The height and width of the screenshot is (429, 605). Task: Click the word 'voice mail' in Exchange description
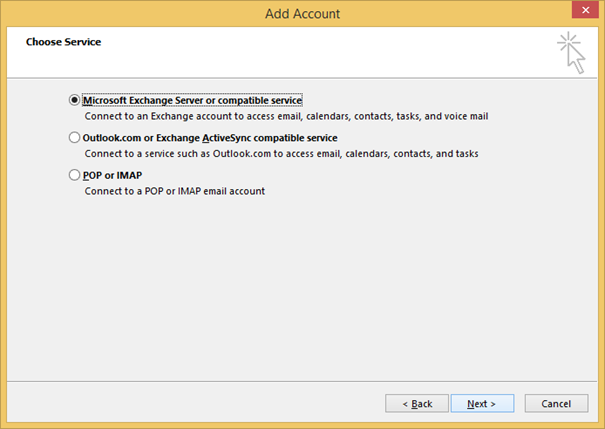463,116
